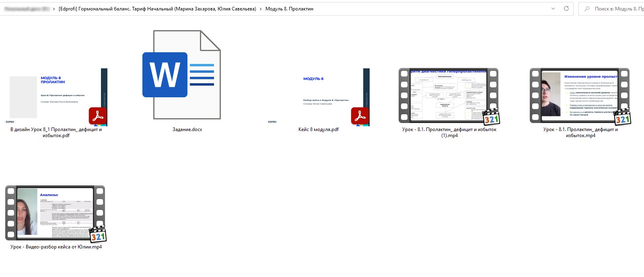Image resolution: width=644 pixels, height=277 pixels.
Task: Select the Кейс 8 модуля PDF thumbnail
Action: (x=318, y=96)
